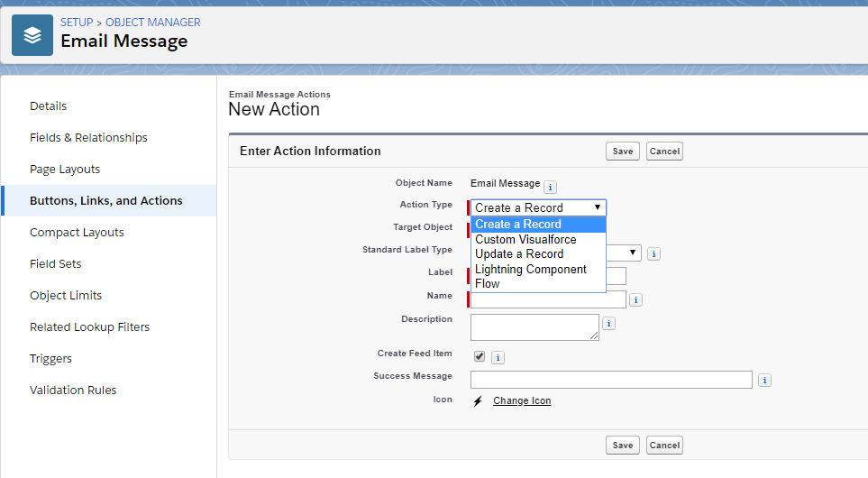This screenshot has width=868, height=478.
Task: Click the Change Icon link
Action: click(x=522, y=401)
